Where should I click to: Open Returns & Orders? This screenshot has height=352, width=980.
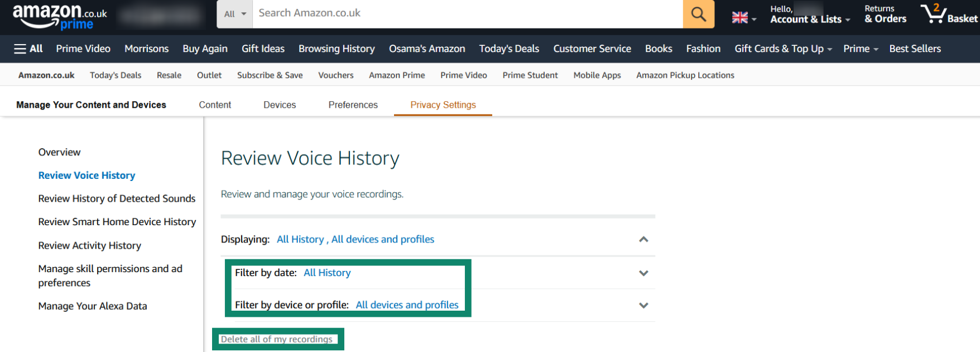click(x=885, y=15)
